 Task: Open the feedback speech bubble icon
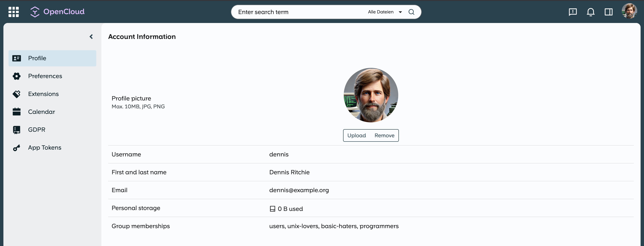coord(572,12)
